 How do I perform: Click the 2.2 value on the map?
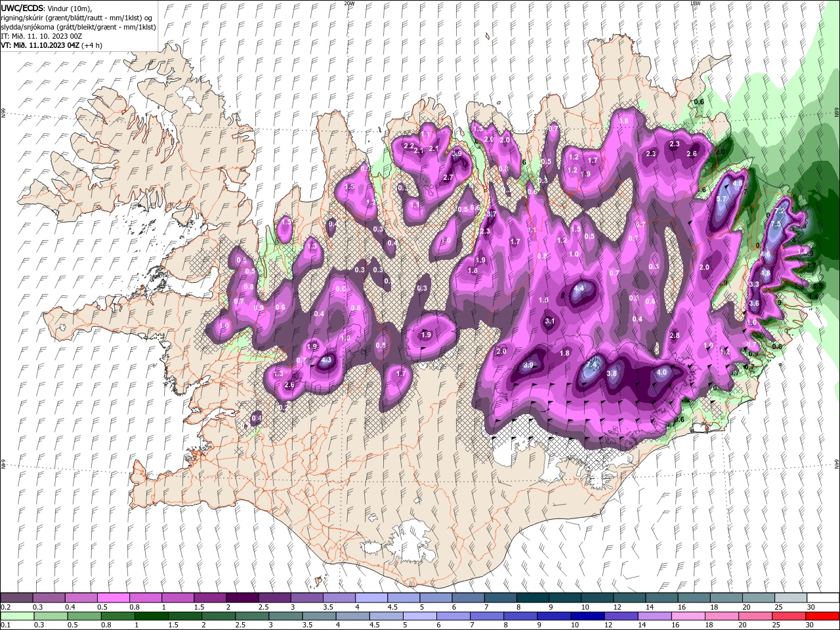click(409, 146)
